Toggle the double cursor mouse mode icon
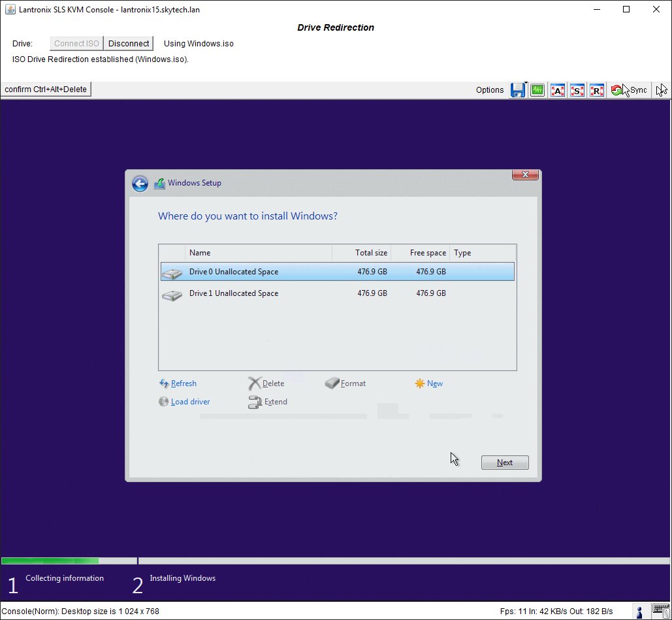Image resolution: width=672 pixels, height=620 pixels. [662, 90]
